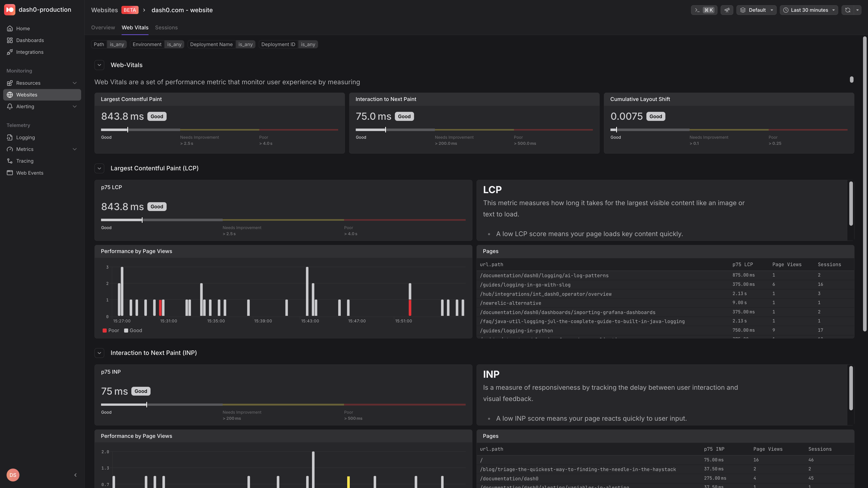
Task: Collapse the Largest Contentful Paint (LCP) section
Action: click(x=99, y=168)
